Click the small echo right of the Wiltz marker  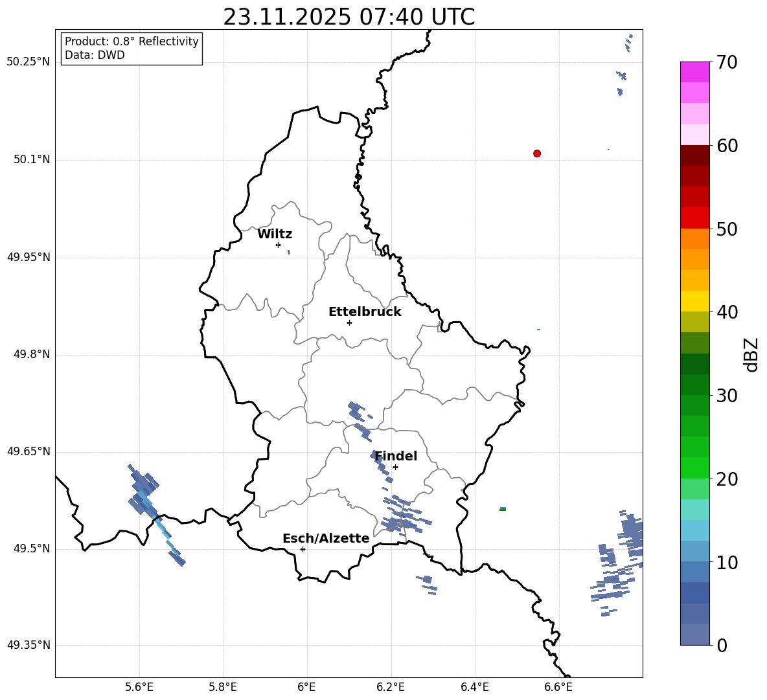click(x=289, y=252)
